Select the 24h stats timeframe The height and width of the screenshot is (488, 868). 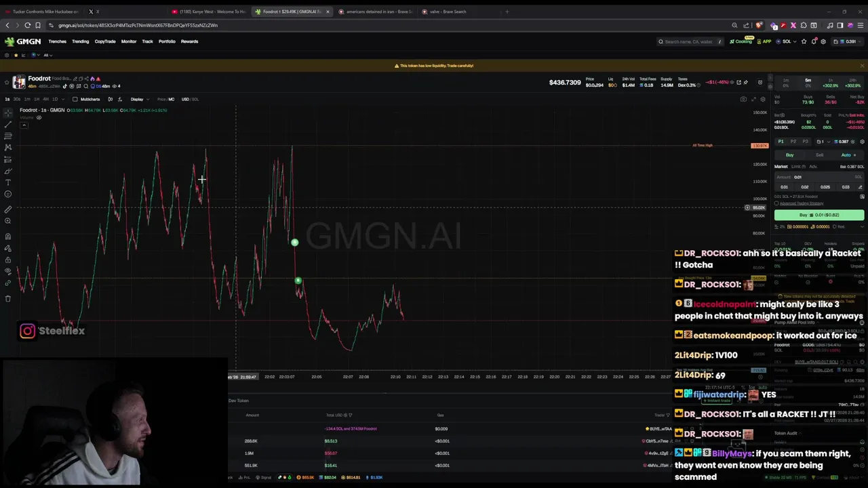coord(852,83)
